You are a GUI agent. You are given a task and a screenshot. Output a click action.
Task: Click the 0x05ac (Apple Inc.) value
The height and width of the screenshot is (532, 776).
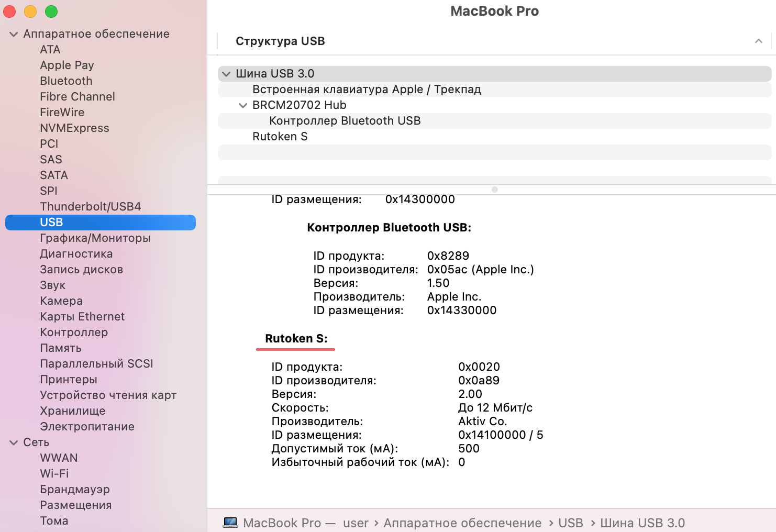coord(481,270)
